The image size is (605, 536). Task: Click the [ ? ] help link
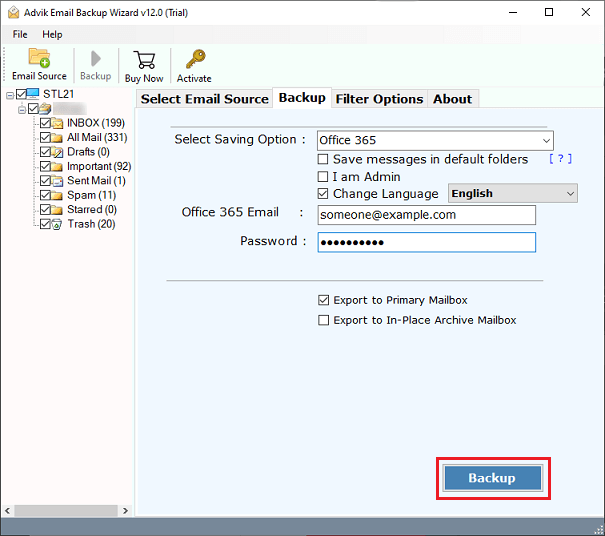561,159
